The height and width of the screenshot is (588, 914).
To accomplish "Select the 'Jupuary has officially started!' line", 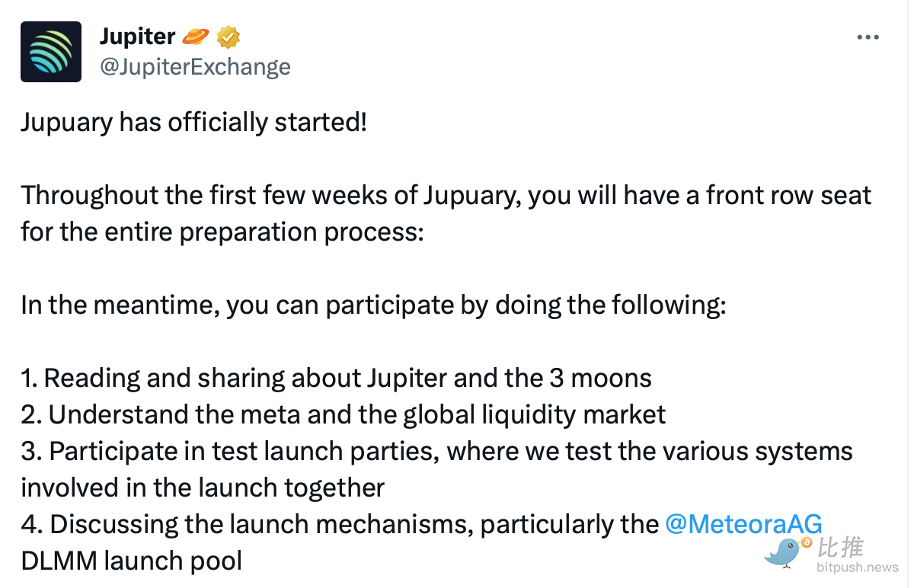I will (194, 122).
